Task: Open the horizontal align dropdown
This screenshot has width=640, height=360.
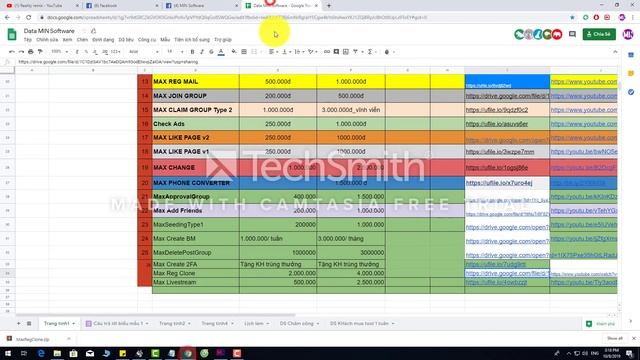Action: coord(273,52)
